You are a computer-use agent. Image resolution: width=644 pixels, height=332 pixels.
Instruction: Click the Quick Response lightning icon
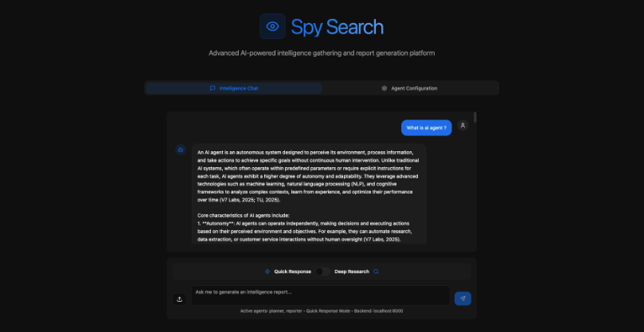[267, 271]
